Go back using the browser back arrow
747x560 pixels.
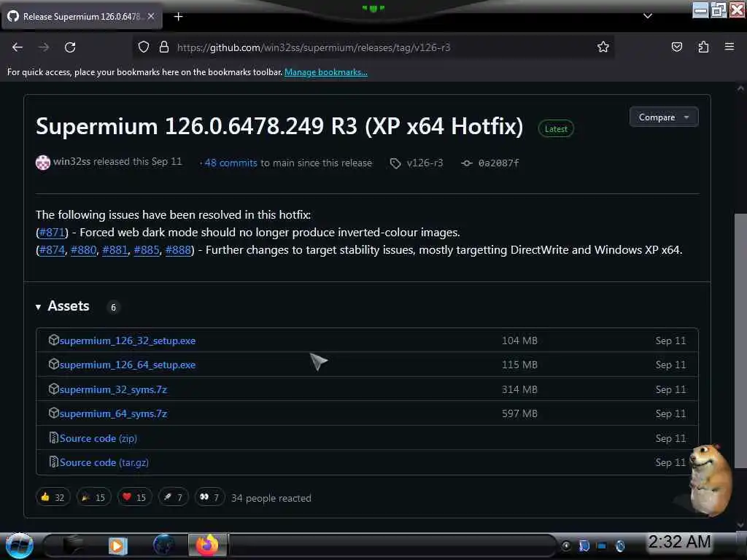(x=18, y=47)
